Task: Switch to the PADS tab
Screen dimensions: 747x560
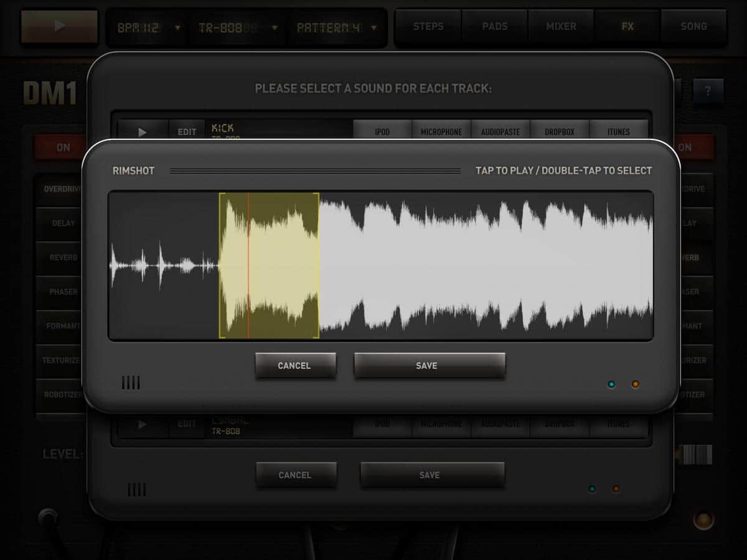Action: (495, 27)
